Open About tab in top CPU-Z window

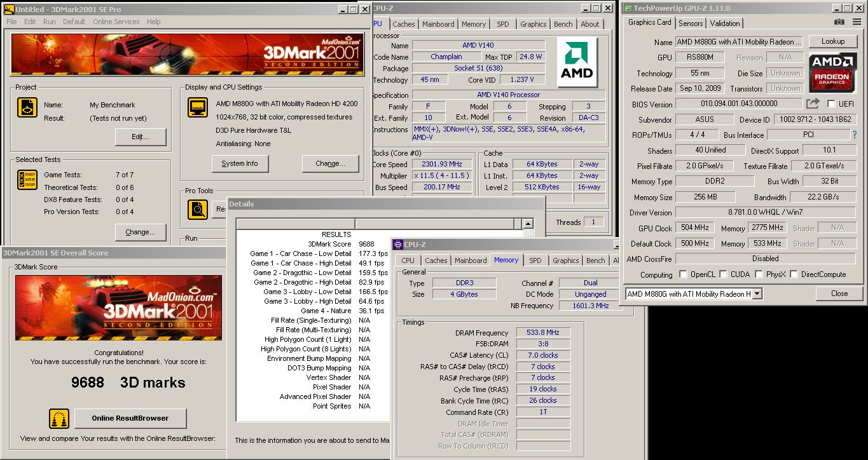point(589,24)
